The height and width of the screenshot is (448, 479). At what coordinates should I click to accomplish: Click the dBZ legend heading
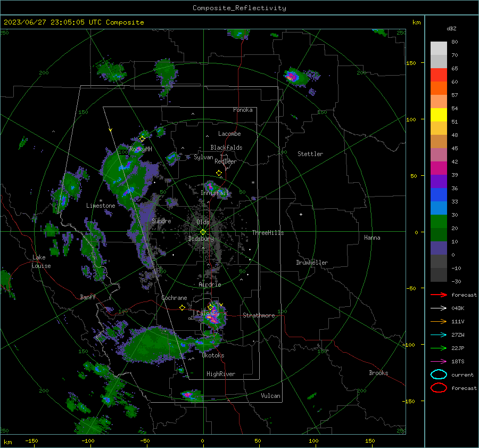tap(451, 28)
